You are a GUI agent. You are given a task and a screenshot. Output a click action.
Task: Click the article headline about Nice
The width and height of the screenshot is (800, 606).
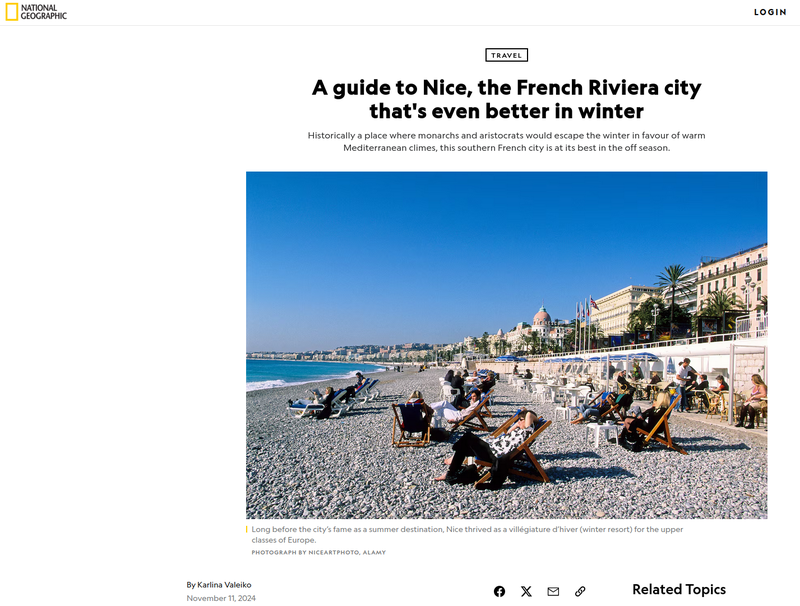point(506,99)
